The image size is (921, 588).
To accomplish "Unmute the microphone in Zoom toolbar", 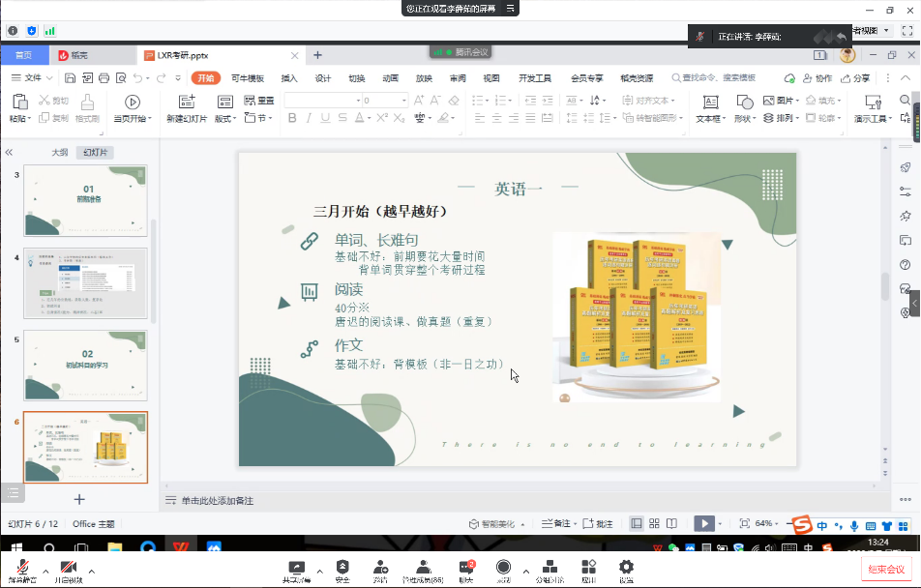I will click(x=20, y=568).
